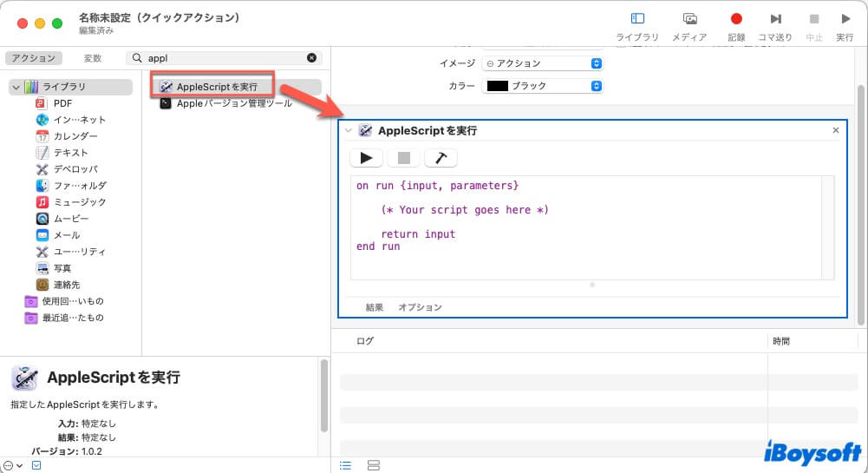Open the イメージ dropdown menu
The height and width of the screenshot is (473, 868).
pos(542,63)
